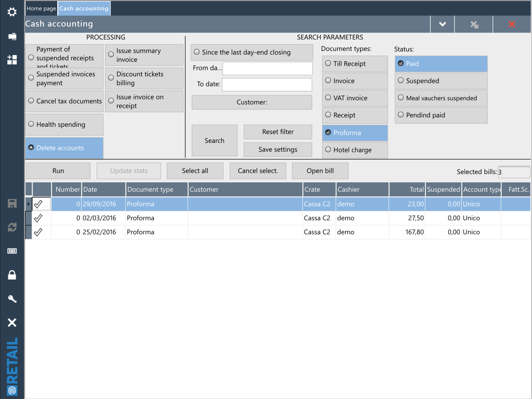
Task: Select the Cash accounting tab
Action: (84, 8)
